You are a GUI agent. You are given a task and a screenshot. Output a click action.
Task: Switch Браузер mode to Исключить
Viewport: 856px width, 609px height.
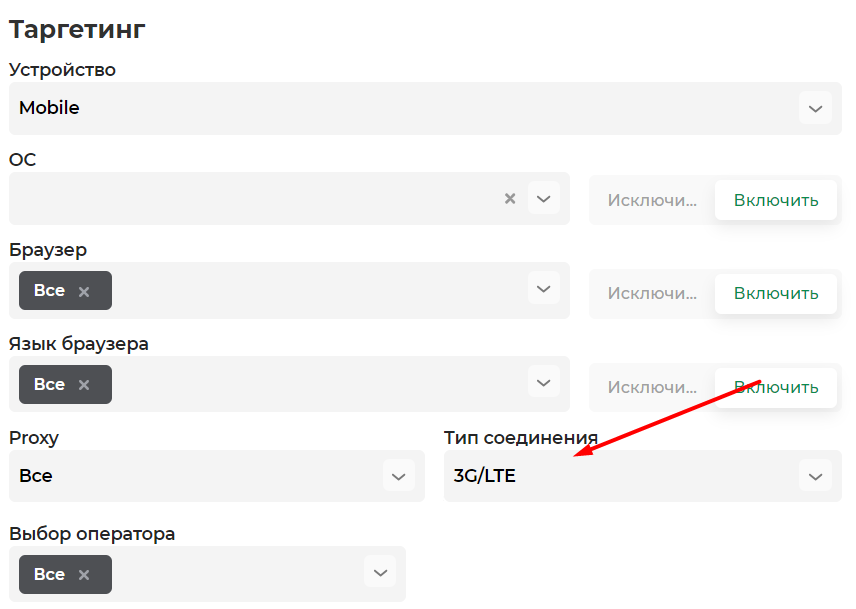[652, 294]
